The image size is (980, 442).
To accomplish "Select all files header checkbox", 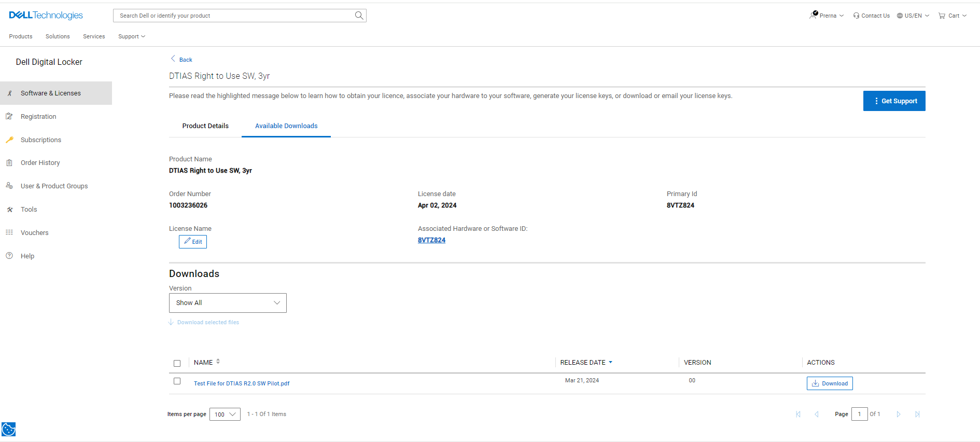I will click(177, 363).
